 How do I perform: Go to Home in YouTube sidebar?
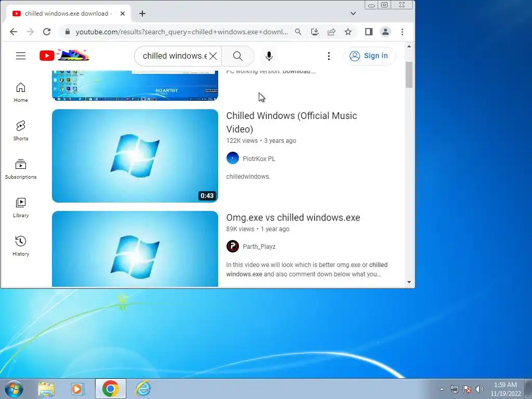tap(21, 92)
